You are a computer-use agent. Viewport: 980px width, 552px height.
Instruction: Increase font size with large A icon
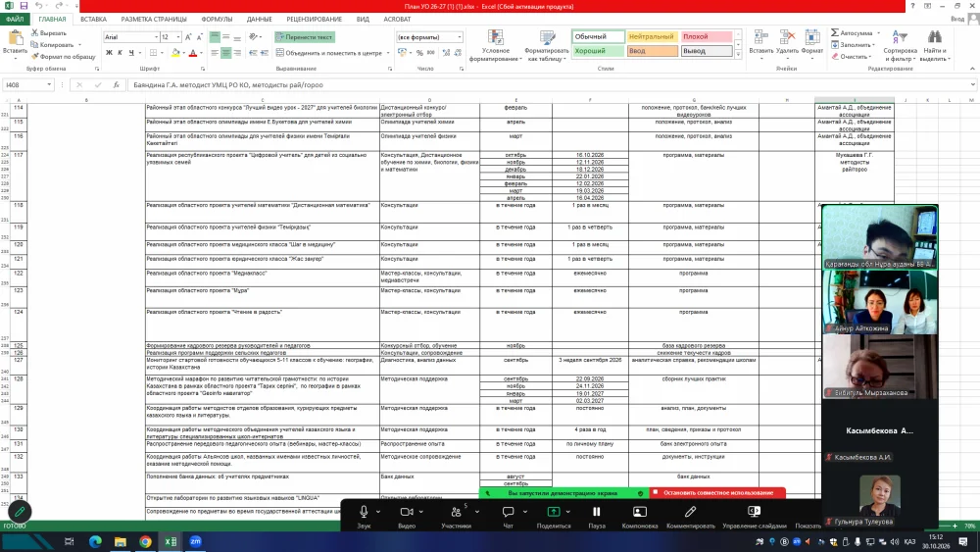pyautogui.click(x=188, y=37)
